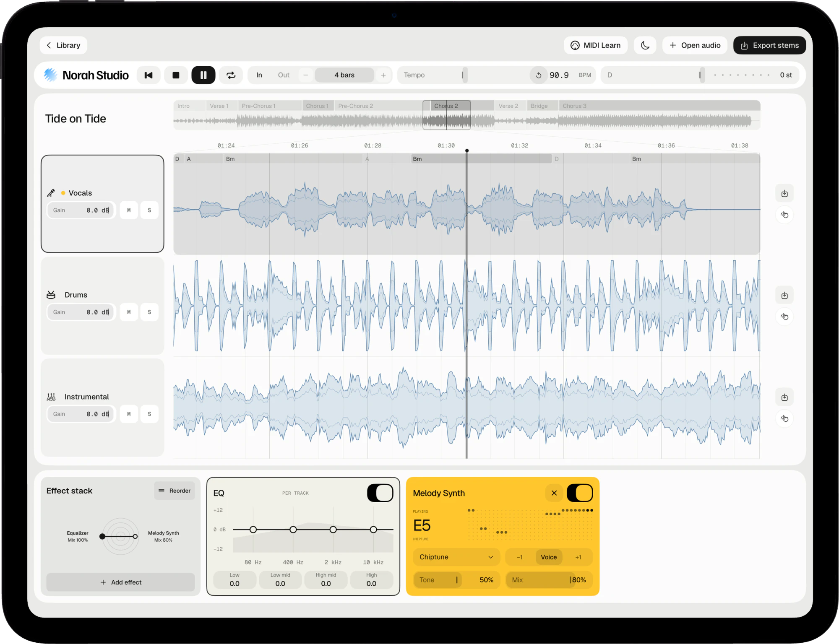The image size is (839, 644).
Task: Export the Vocals stem
Action: point(784,193)
